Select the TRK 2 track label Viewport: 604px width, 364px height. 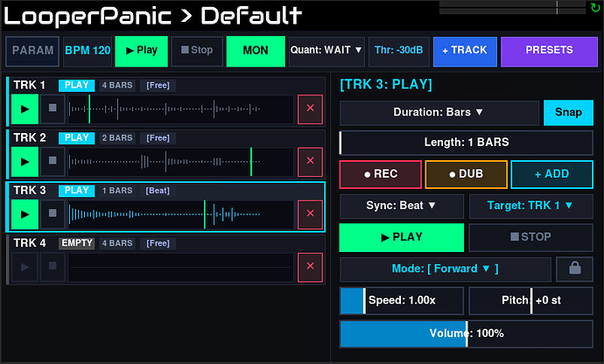[29, 137]
